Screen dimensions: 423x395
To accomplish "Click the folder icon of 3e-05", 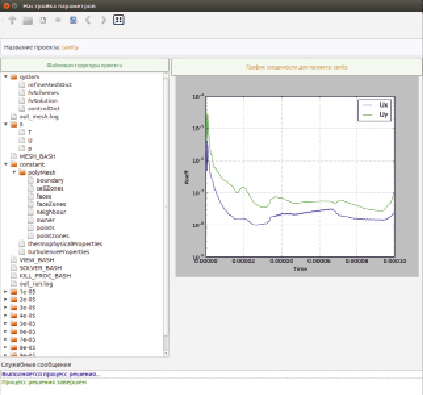I will 14,308.
